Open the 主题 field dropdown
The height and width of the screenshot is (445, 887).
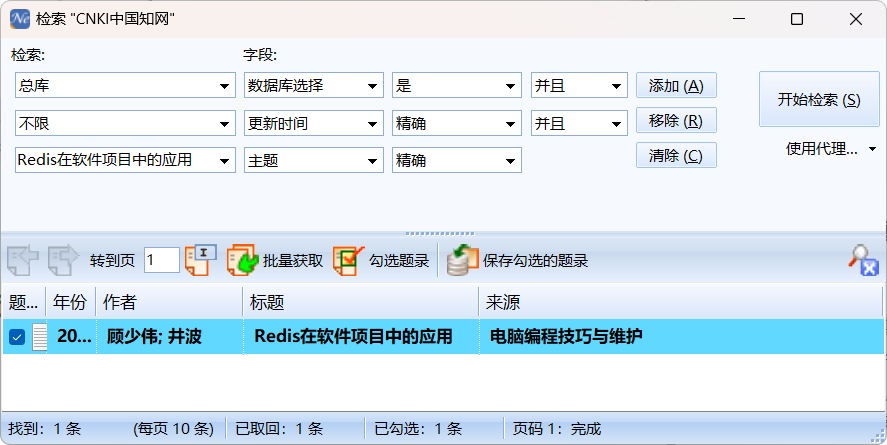click(x=372, y=161)
